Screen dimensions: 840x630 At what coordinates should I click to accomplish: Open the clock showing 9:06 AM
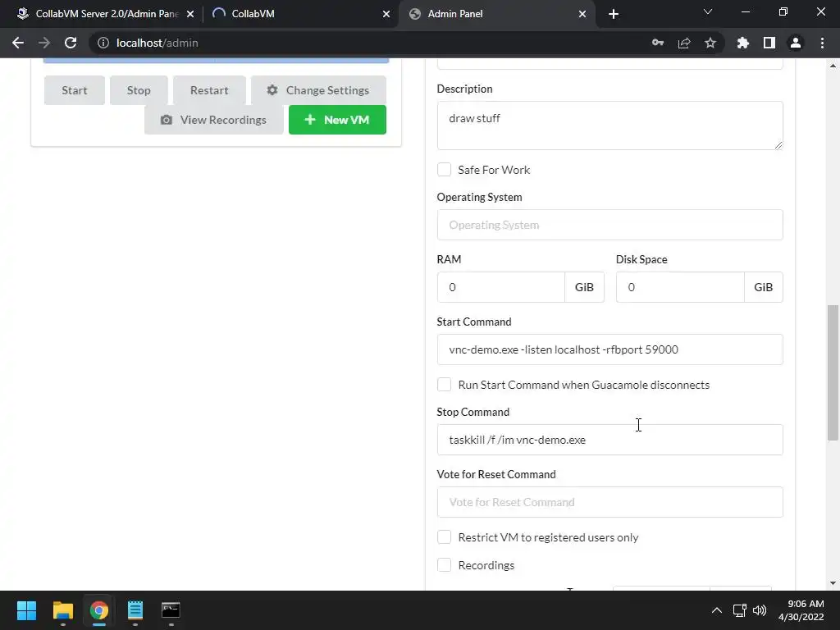pos(801,610)
